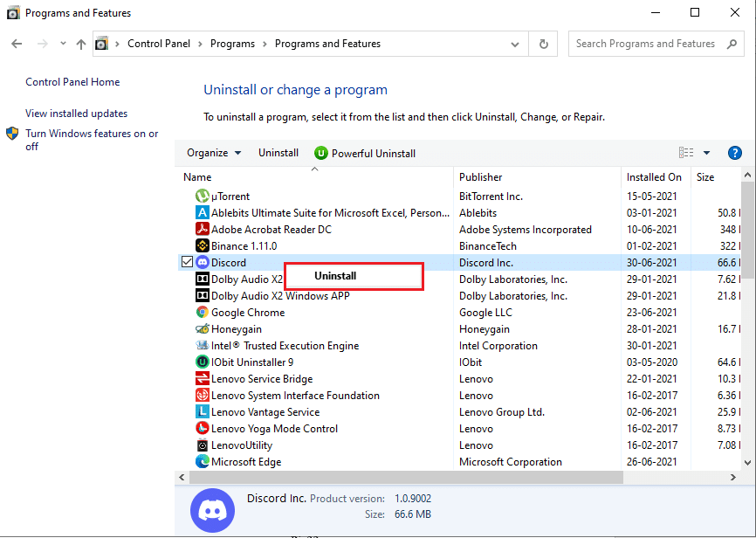Image resolution: width=756 pixels, height=538 pixels.
Task: Click the µTorrent program icon
Action: tap(203, 197)
